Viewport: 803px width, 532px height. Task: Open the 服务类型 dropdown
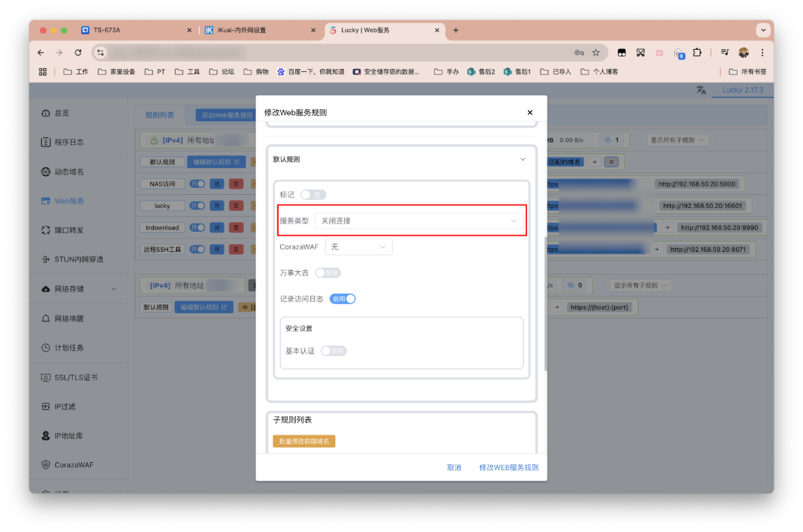tap(419, 221)
